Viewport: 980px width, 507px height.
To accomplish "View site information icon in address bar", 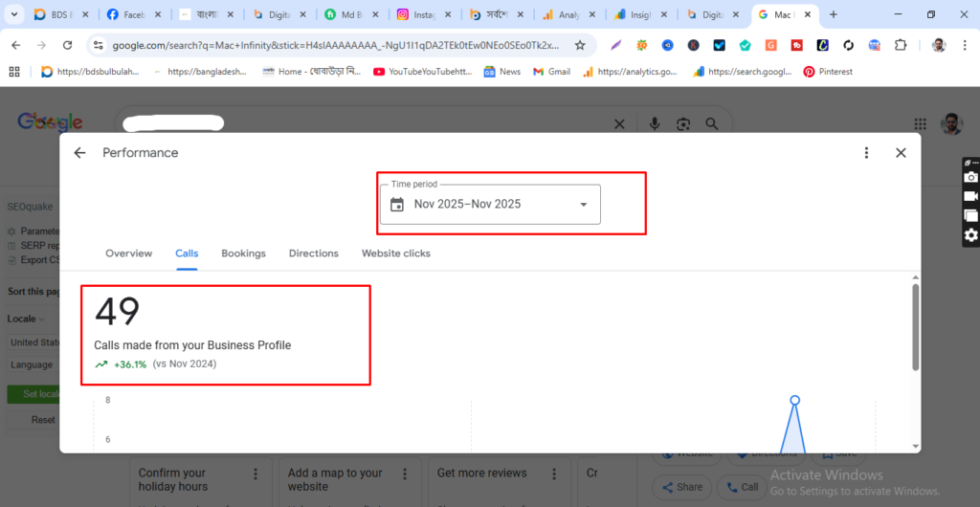I will point(99,45).
